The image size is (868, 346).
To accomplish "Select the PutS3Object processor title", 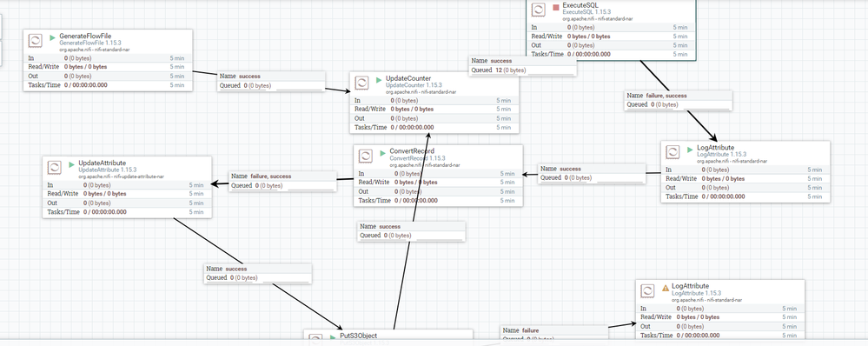I will pyautogui.click(x=358, y=336).
